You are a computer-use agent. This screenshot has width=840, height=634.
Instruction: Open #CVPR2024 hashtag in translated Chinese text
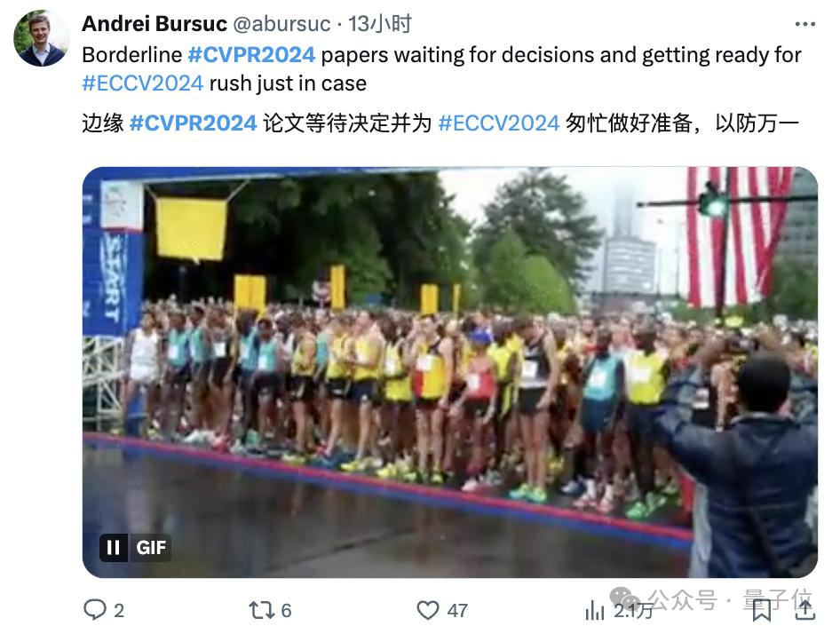[194, 123]
